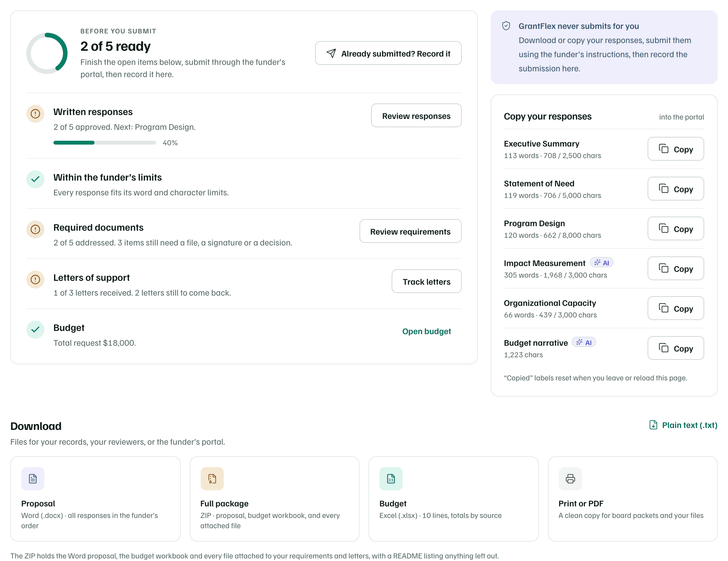The width and height of the screenshot is (728, 561).
Task: Download the Proposal Word document card
Action: [x=95, y=499]
